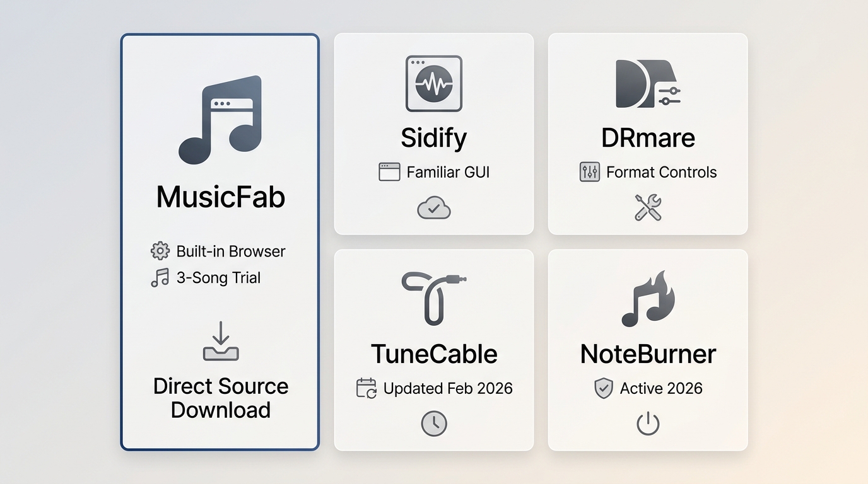The image size is (868, 484).
Task: Click the Sidify waveform window icon
Action: (x=434, y=84)
